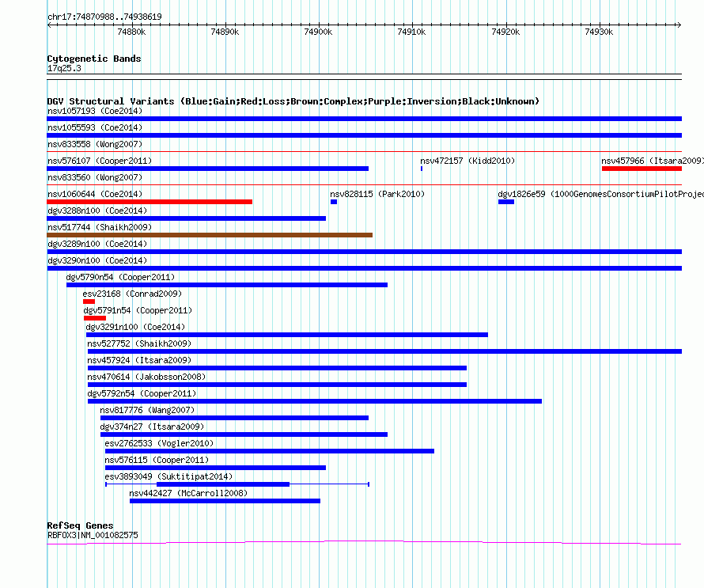Select the nsv470614 (Jakobsson2008) label
Viewport: 704px width, 588px height.
146,377
